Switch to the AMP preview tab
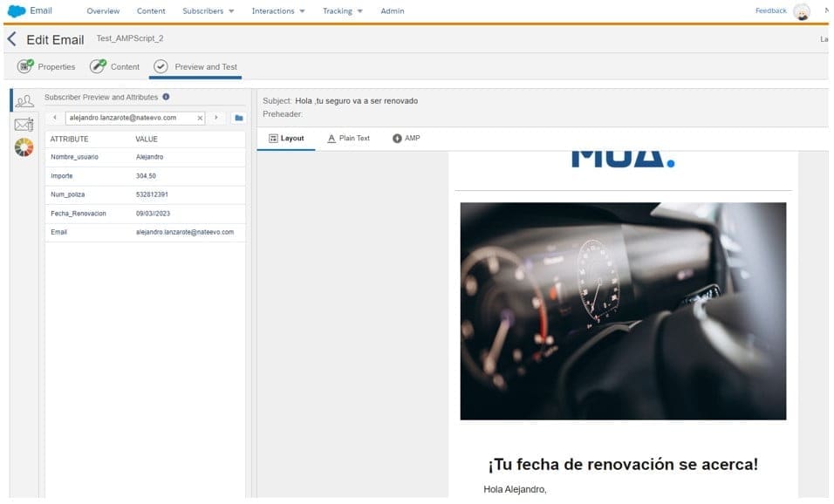834x504 pixels. [407, 139]
